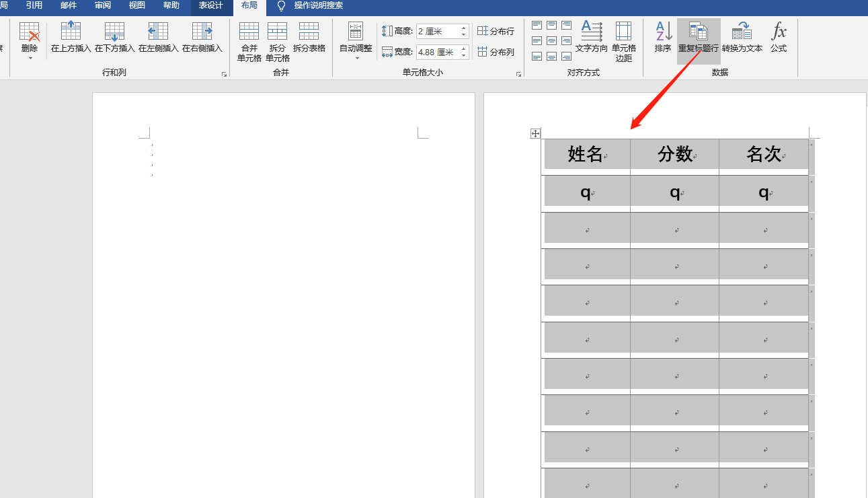Click 文字方向 text direction
Viewport: 868px width, 498px height.
(592, 37)
